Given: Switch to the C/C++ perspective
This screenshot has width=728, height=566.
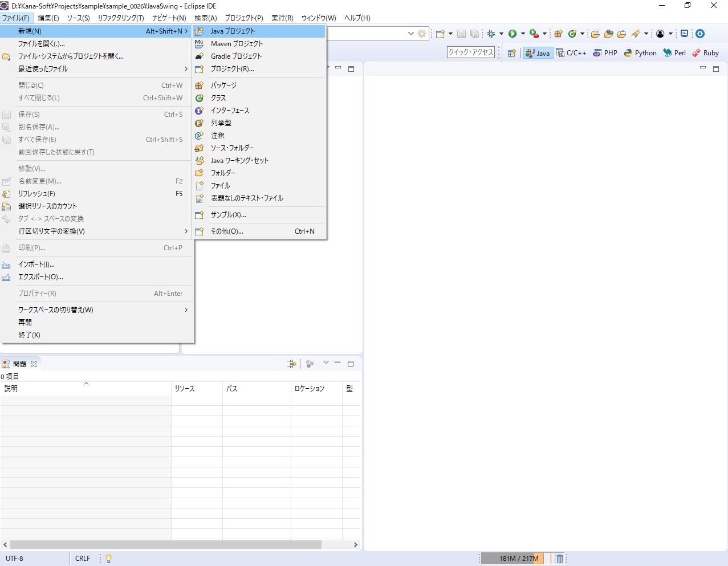Looking at the screenshot, I should point(571,53).
